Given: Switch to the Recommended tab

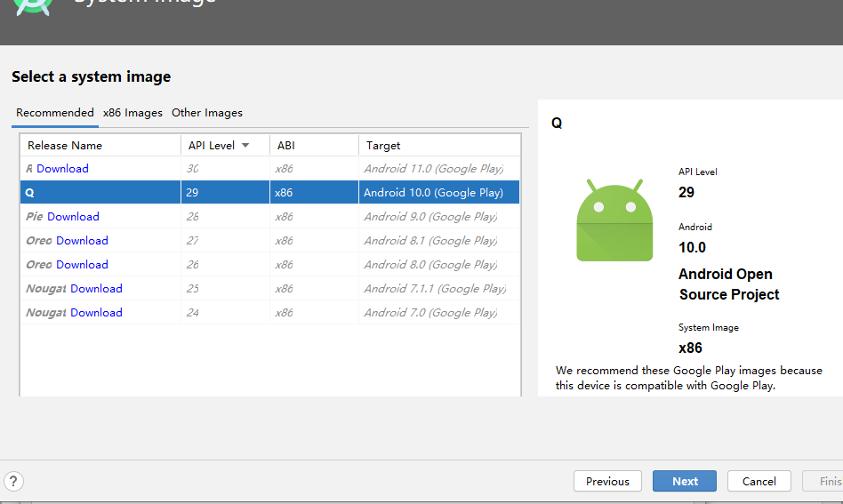Looking at the screenshot, I should tap(55, 113).
